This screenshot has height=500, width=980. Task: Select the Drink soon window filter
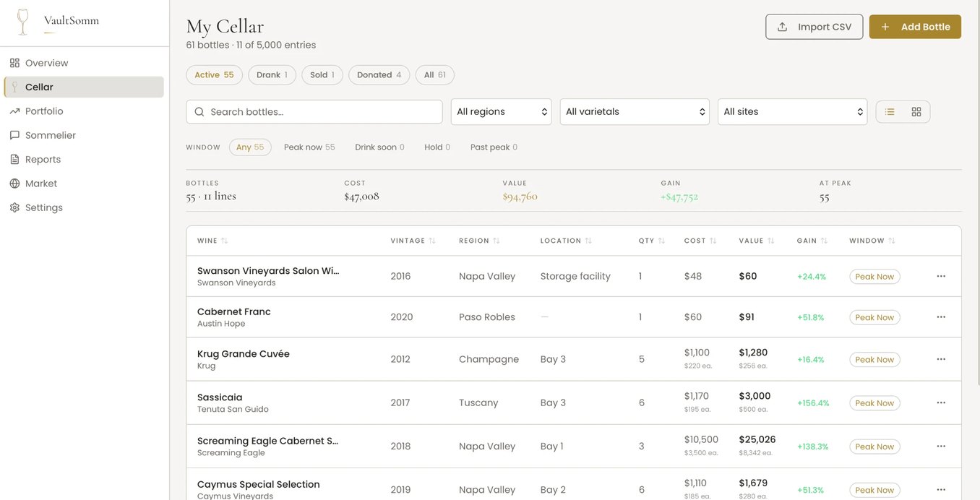pos(379,147)
